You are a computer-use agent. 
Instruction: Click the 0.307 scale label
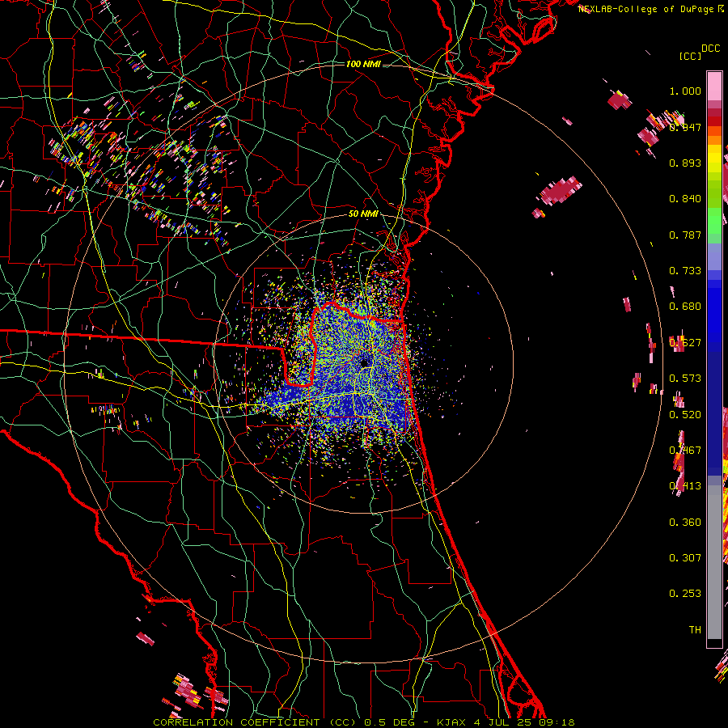[x=685, y=558]
